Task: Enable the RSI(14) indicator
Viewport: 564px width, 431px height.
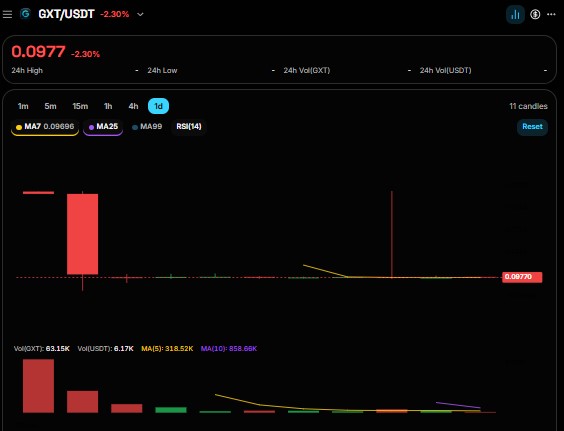Action: point(189,127)
